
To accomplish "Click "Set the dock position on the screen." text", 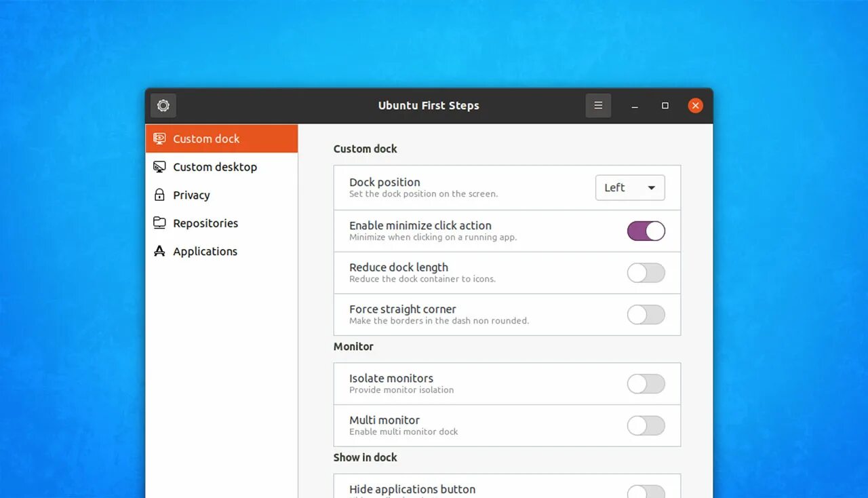I will [424, 194].
